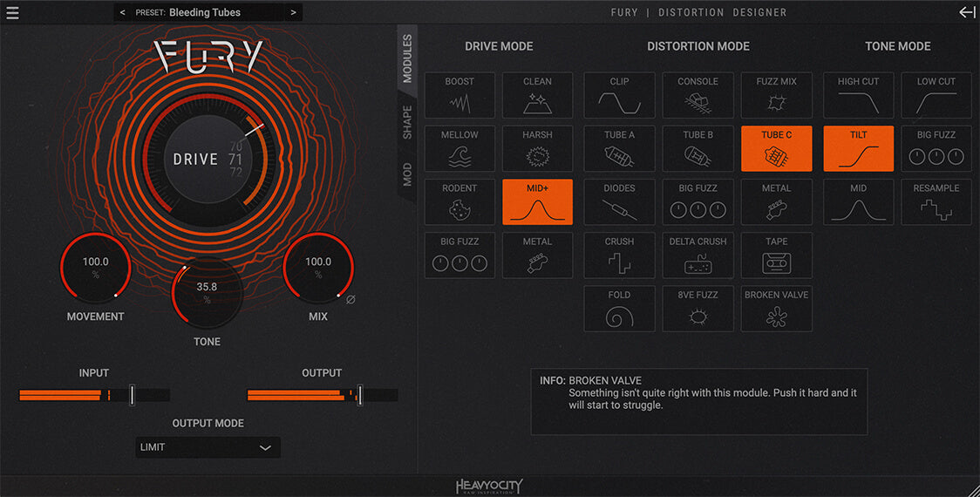This screenshot has height=497, width=980.
Task: Choose the Diodes distortion module
Action: pos(619,202)
